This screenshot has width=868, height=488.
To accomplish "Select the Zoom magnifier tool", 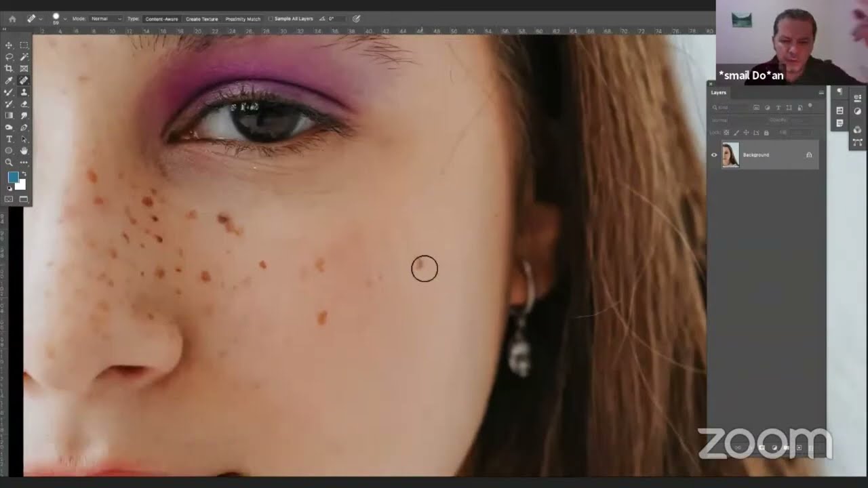I will (9, 161).
